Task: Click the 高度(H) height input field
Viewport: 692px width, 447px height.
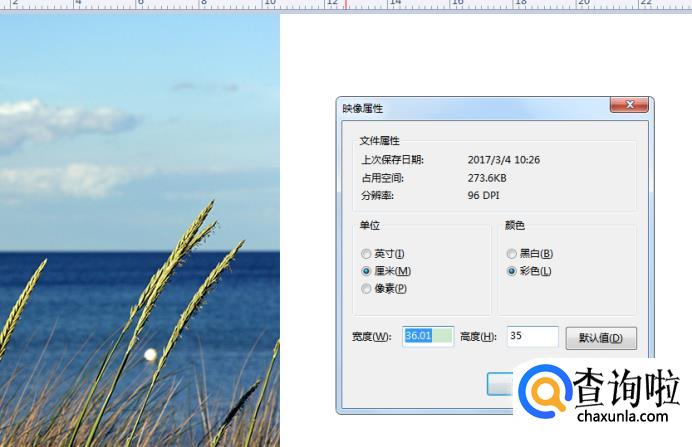Action: click(x=533, y=336)
